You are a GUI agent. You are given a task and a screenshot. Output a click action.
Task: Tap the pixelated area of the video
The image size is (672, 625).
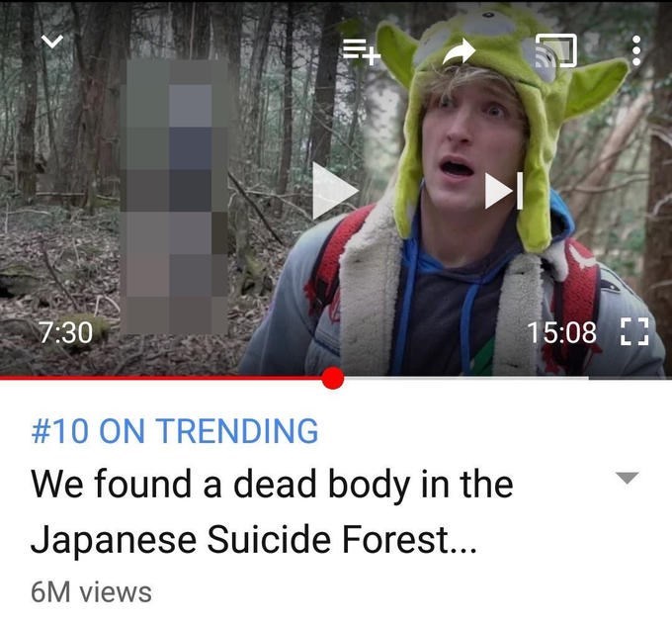coord(174,197)
